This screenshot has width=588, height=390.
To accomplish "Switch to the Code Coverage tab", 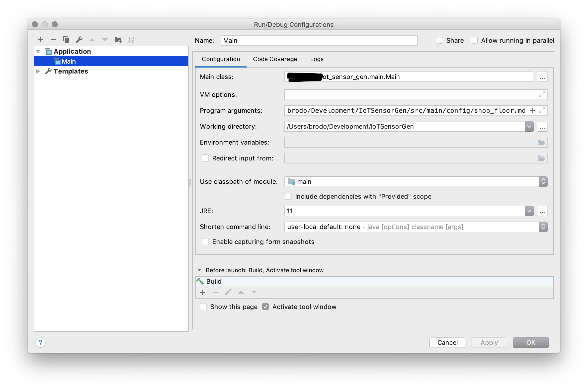I will (275, 59).
